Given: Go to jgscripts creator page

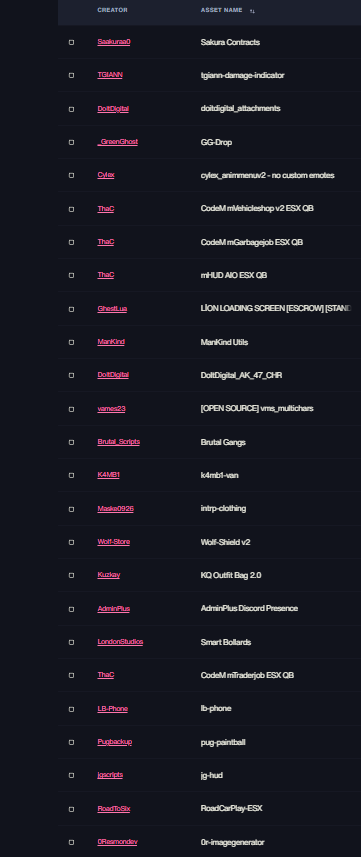Looking at the screenshot, I should point(110,776).
